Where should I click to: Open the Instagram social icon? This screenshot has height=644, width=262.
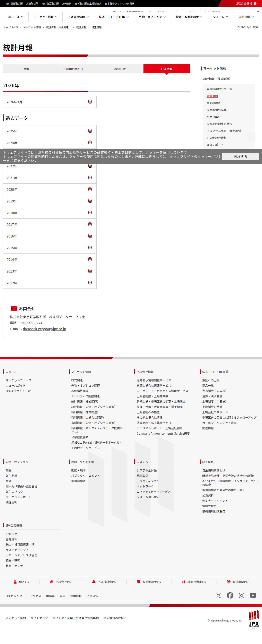tap(242, 595)
